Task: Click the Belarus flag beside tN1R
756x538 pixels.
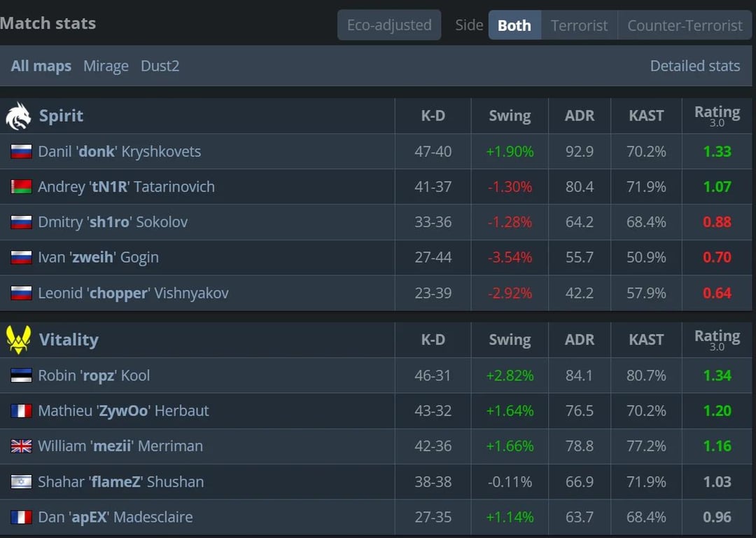Action: (x=21, y=187)
